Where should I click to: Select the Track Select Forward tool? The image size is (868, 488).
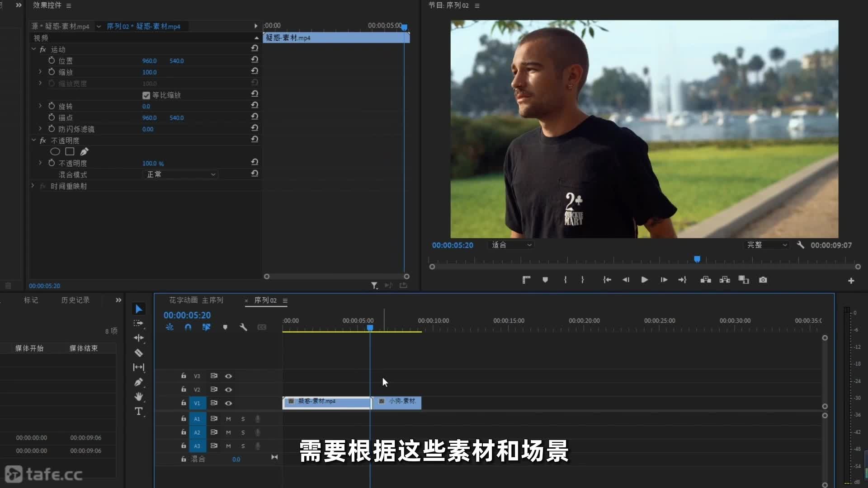[x=138, y=324]
